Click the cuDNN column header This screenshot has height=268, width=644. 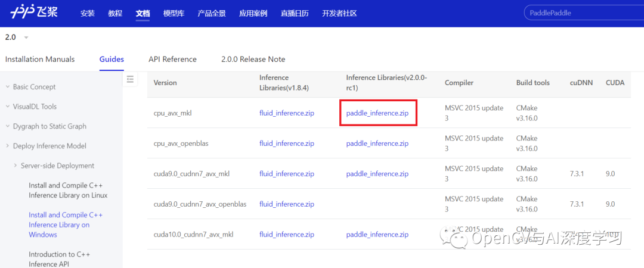581,83
